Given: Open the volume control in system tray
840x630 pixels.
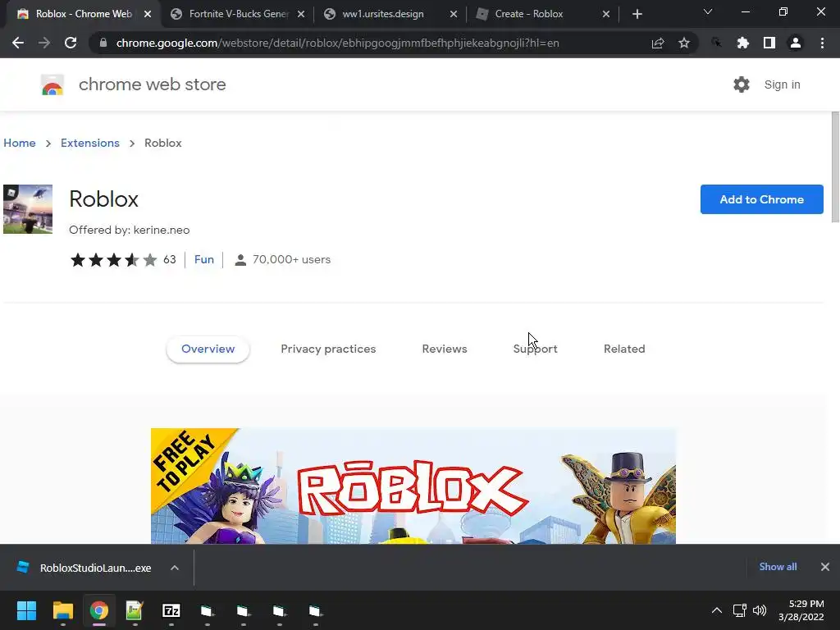Looking at the screenshot, I should [x=760, y=610].
